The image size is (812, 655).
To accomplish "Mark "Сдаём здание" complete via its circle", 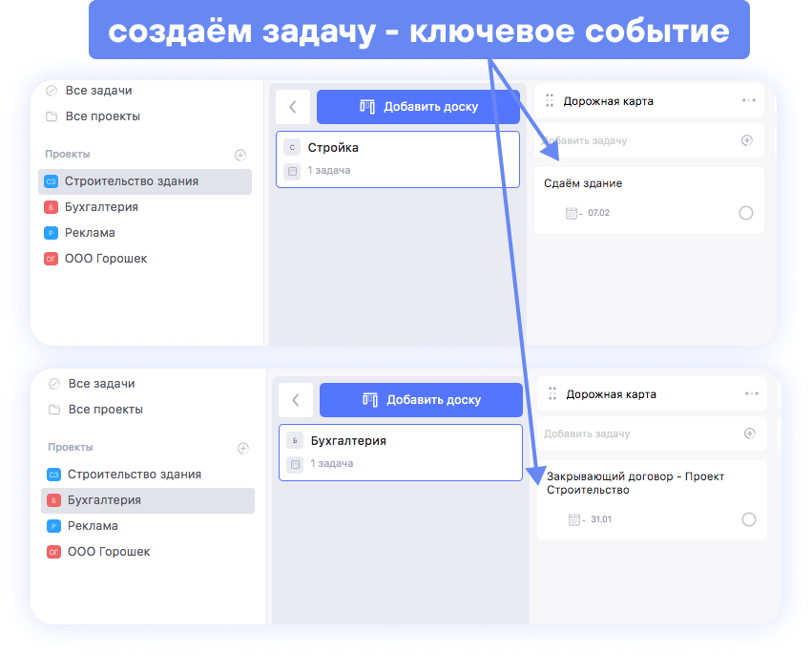I will 746,213.
